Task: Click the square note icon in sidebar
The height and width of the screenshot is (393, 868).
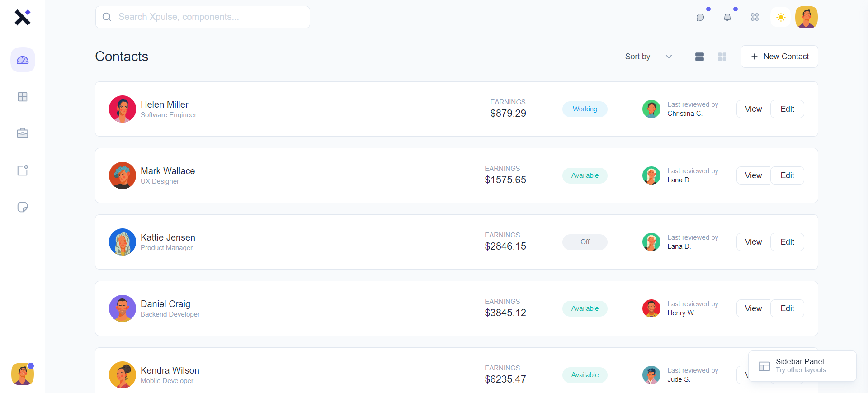Action: [x=23, y=170]
